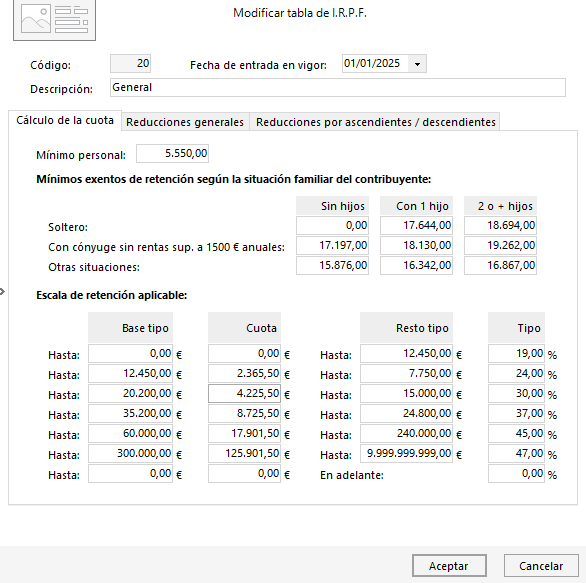Click Base tipo field 20.200,00
586x583 pixels.
tap(130, 394)
